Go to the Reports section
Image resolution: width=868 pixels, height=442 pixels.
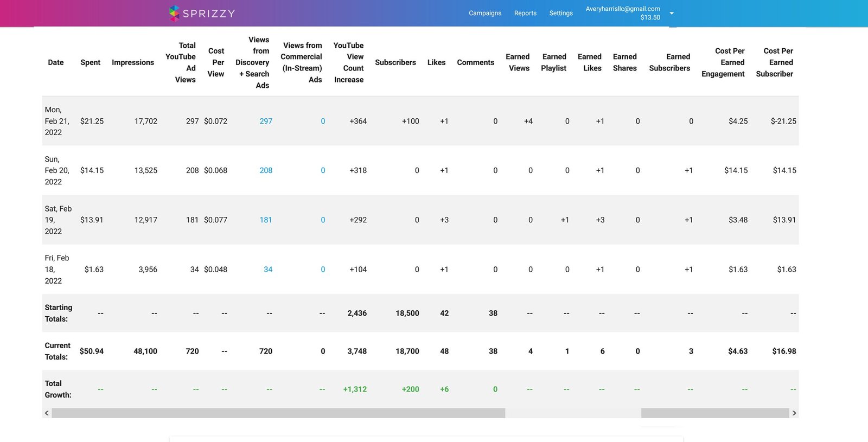[525, 13]
